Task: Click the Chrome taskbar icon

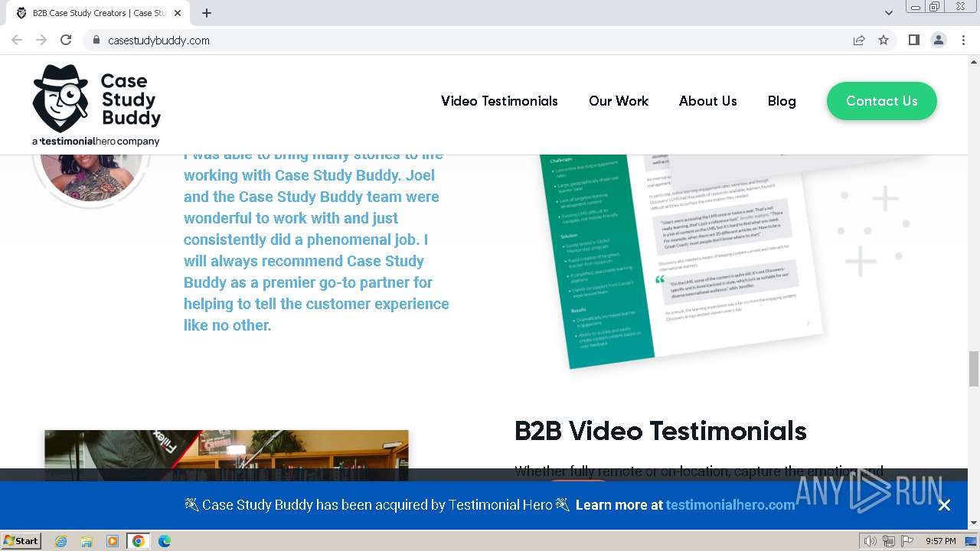Action: pos(138,541)
